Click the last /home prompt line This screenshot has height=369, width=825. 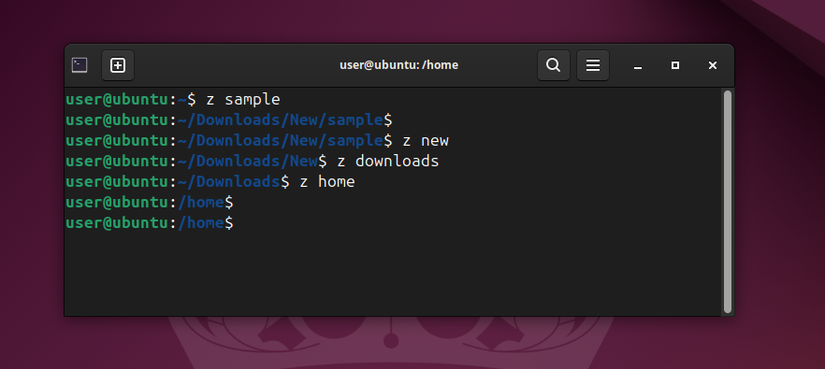click(x=149, y=223)
